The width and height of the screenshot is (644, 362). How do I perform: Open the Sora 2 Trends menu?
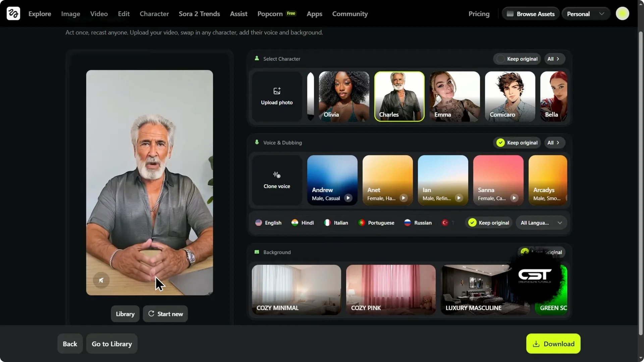tap(199, 14)
